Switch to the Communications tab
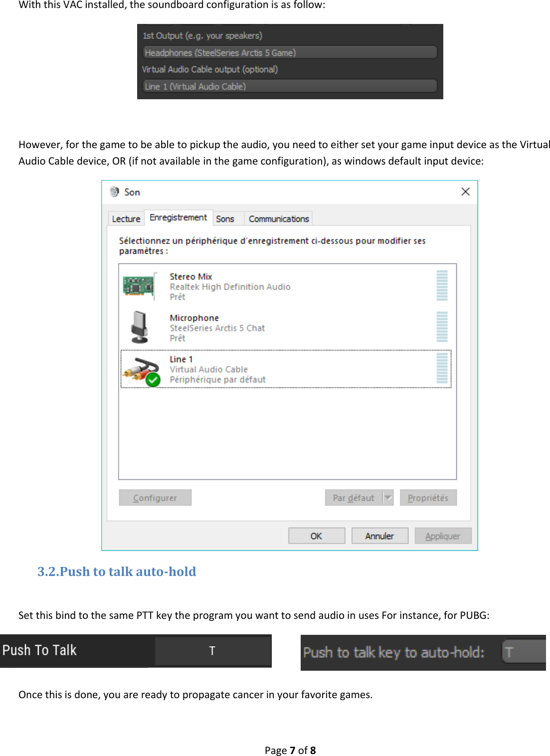Viewport: 550px width, 756px height. click(x=279, y=219)
